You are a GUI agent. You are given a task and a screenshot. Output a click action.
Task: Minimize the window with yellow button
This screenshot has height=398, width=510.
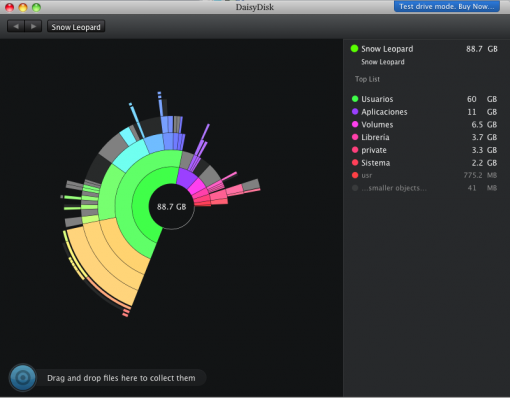point(23,7)
